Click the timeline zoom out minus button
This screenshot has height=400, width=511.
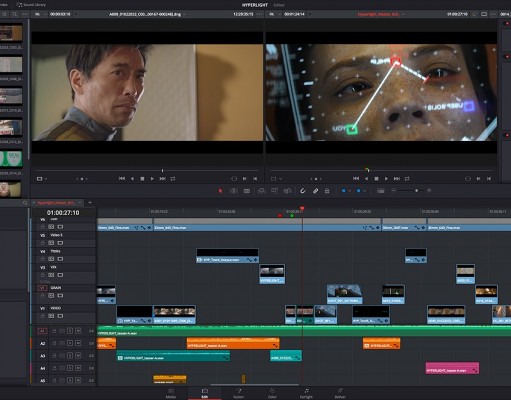pos(394,190)
